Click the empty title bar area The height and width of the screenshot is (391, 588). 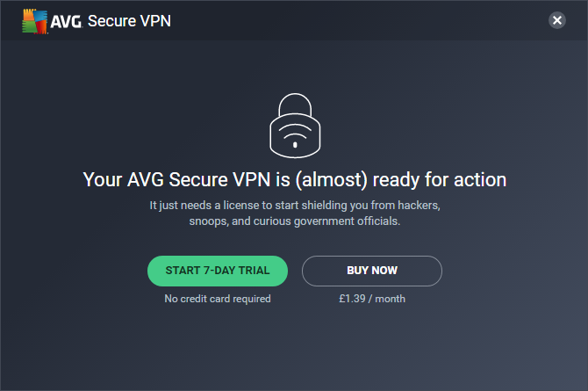coord(351,20)
